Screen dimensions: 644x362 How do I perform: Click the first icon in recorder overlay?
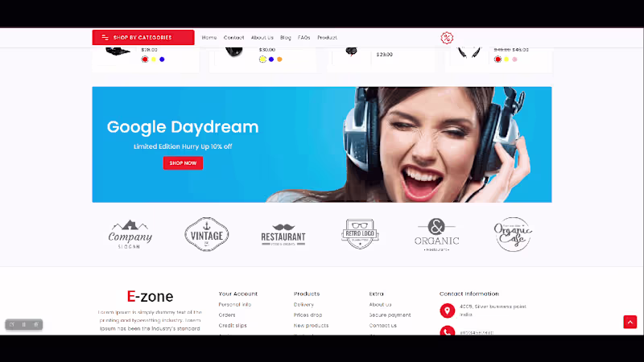12,325
